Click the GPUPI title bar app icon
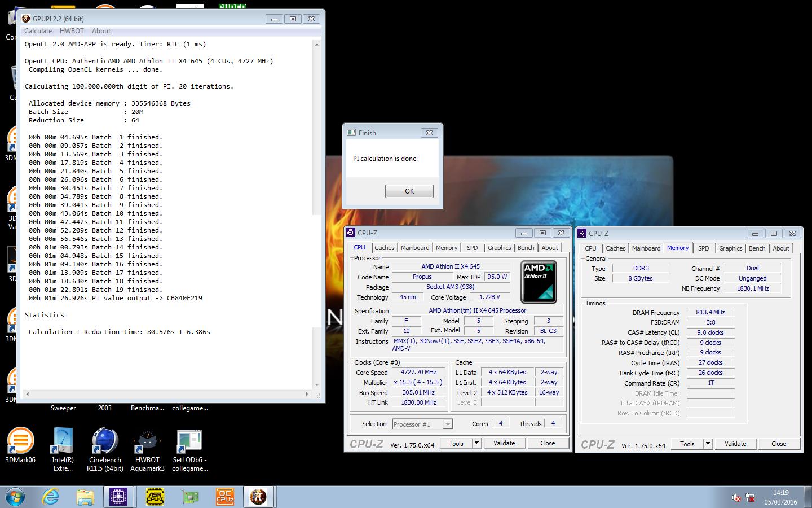812x508 pixels. click(x=26, y=19)
